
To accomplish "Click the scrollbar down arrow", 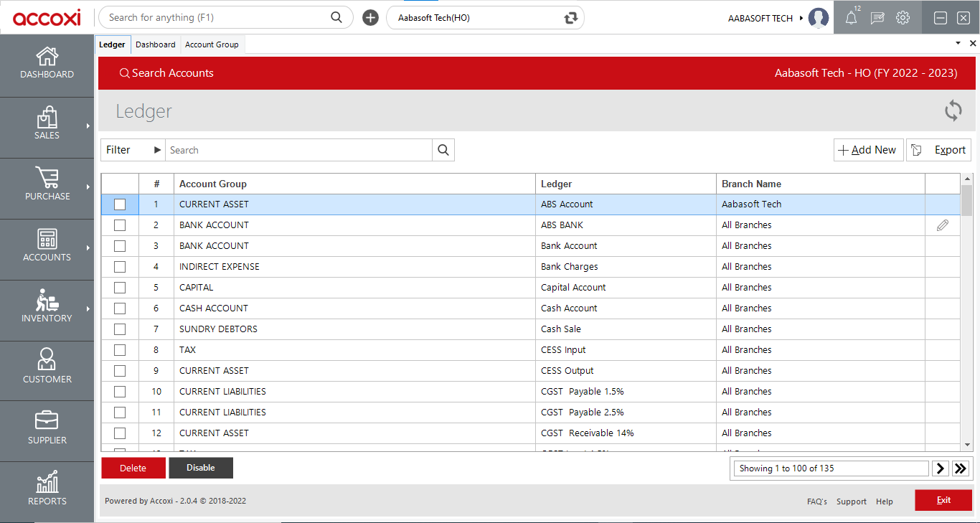I will (x=966, y=445).
